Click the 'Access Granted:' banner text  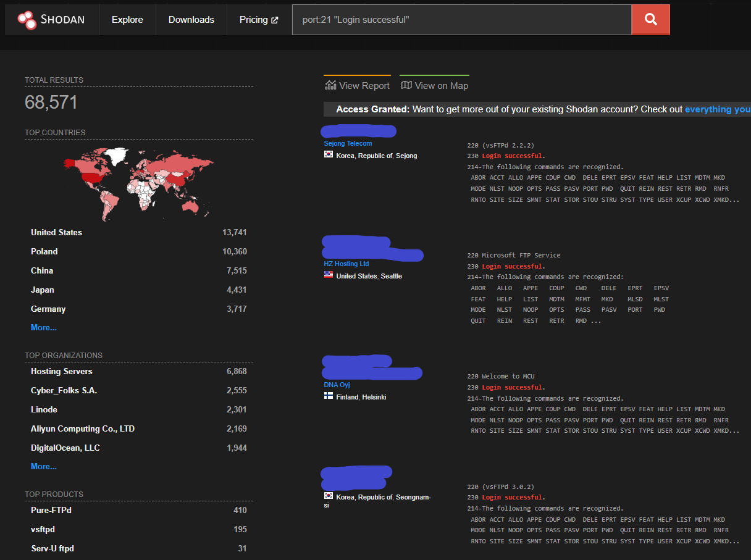click(x=372, y=109)
